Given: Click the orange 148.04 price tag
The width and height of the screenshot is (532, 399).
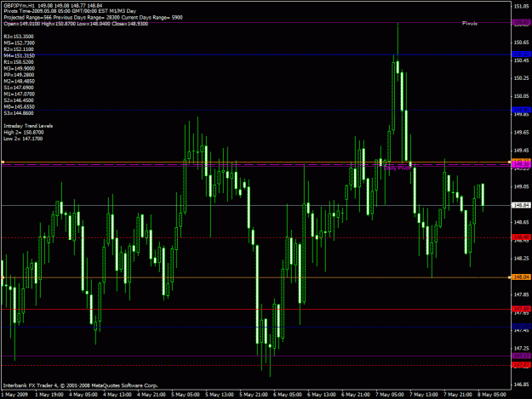Looking at the screenshot, I should 521,277.
